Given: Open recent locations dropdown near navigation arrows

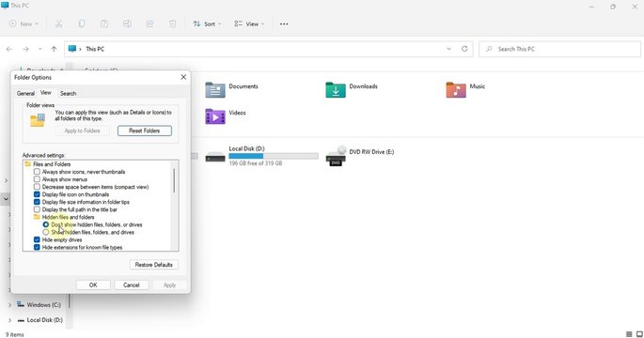Looking at the screenshot, I should [x=39, y=49].
